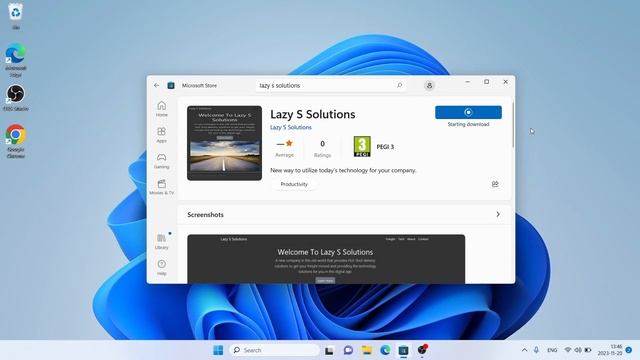Maximize the Microsoft Store window

(487, 82)
